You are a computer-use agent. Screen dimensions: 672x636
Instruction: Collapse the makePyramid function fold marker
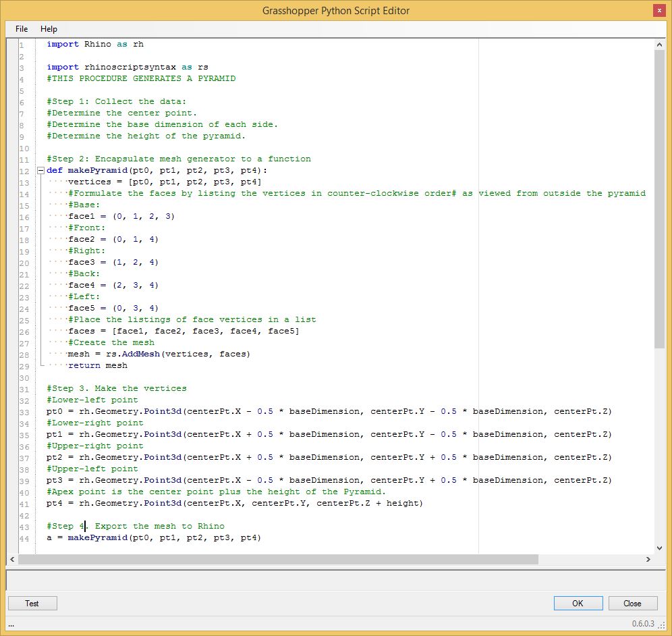pyautogui.click(x=40, y=170)
